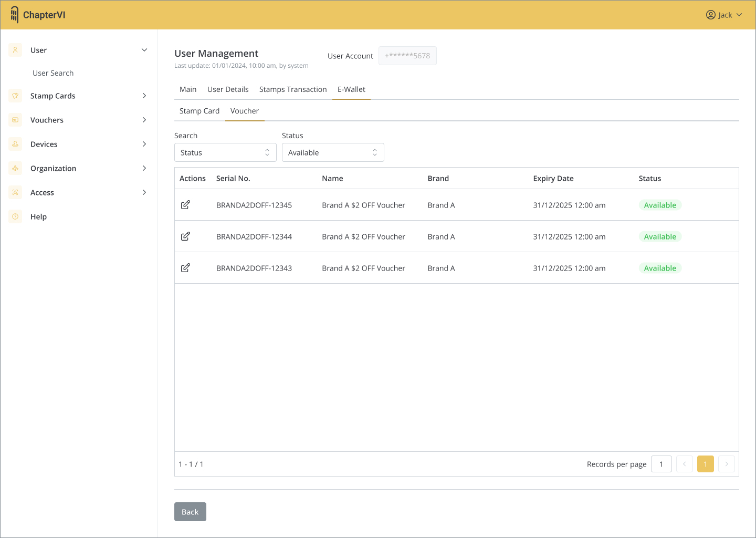
Task: Switch to the Stamp Card sub-tab
Action: (x=199, y=111)
